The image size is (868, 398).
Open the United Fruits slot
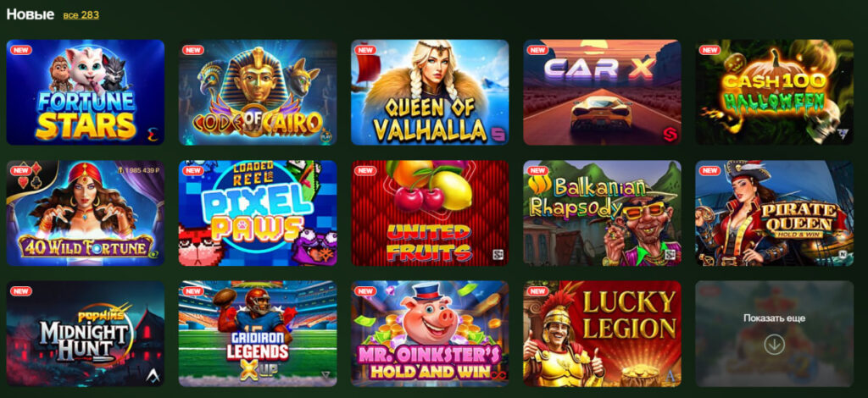pos(430,213)
